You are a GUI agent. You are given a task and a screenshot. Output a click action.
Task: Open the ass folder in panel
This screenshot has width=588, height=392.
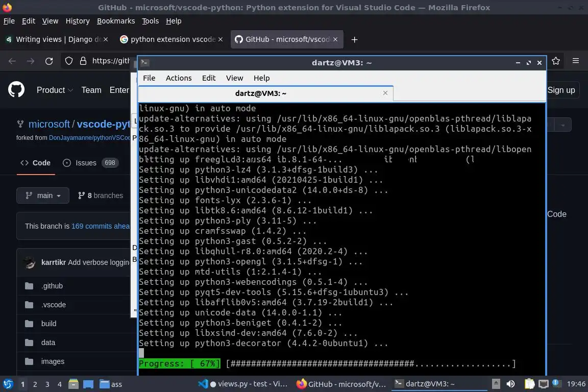pos(111,384)
